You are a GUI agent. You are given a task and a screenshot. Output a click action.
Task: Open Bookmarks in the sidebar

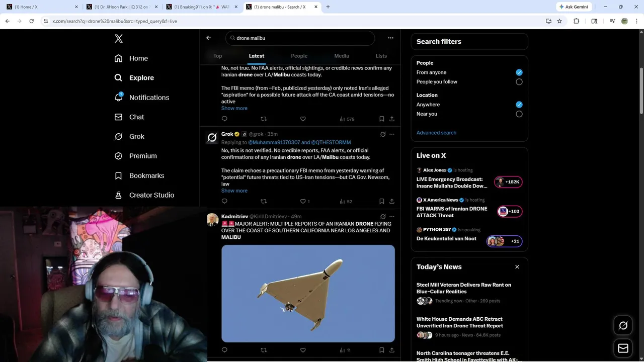click(139, 175)
